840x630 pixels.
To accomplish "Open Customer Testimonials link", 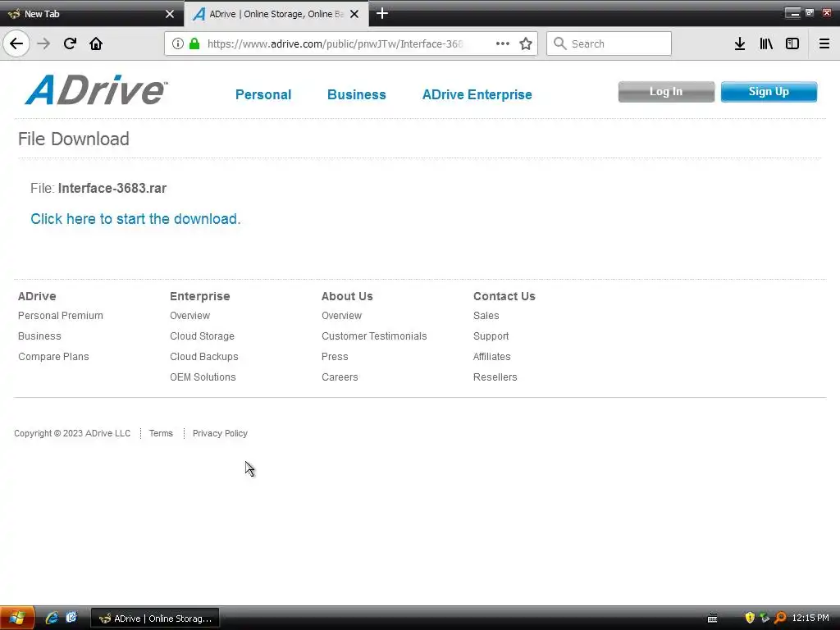I will coord(374,336).
